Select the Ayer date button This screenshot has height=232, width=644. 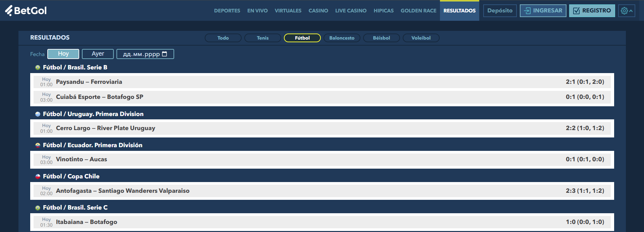(98, 54)
